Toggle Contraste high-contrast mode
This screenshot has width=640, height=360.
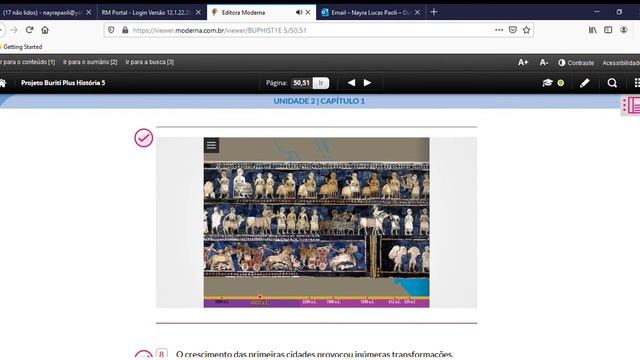[x=576, y=63]
